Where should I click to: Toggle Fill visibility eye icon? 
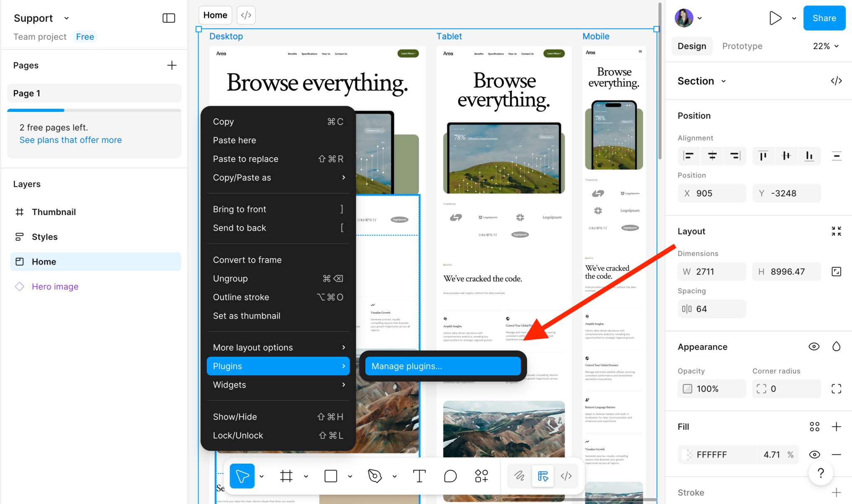814,455
